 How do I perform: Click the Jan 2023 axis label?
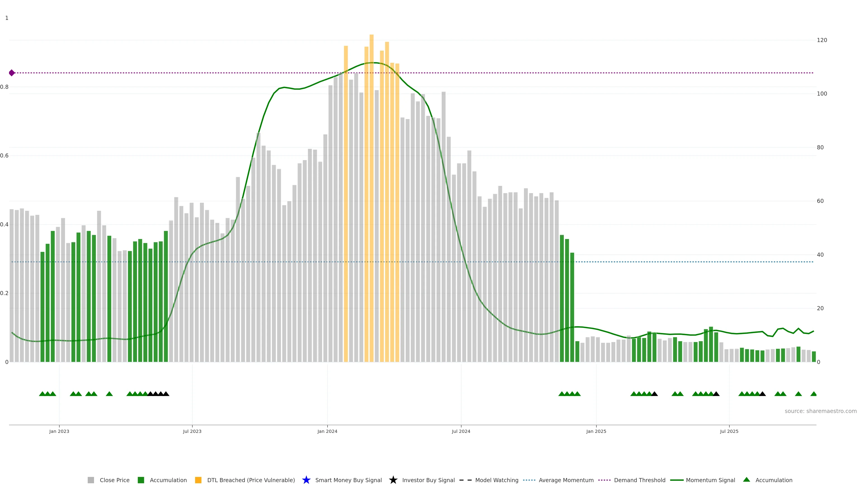pos(59,431)
